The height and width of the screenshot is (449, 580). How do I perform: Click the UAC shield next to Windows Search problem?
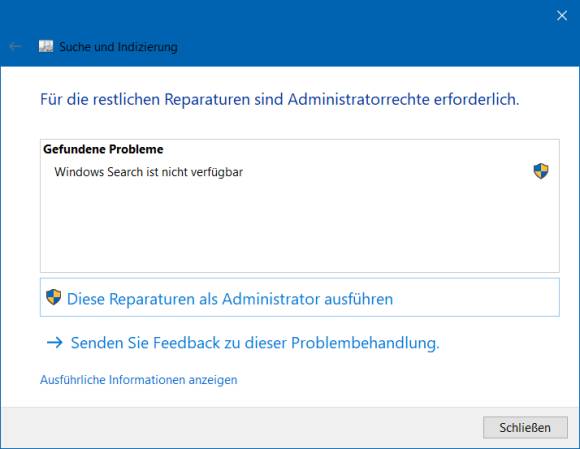coord(541,171)
